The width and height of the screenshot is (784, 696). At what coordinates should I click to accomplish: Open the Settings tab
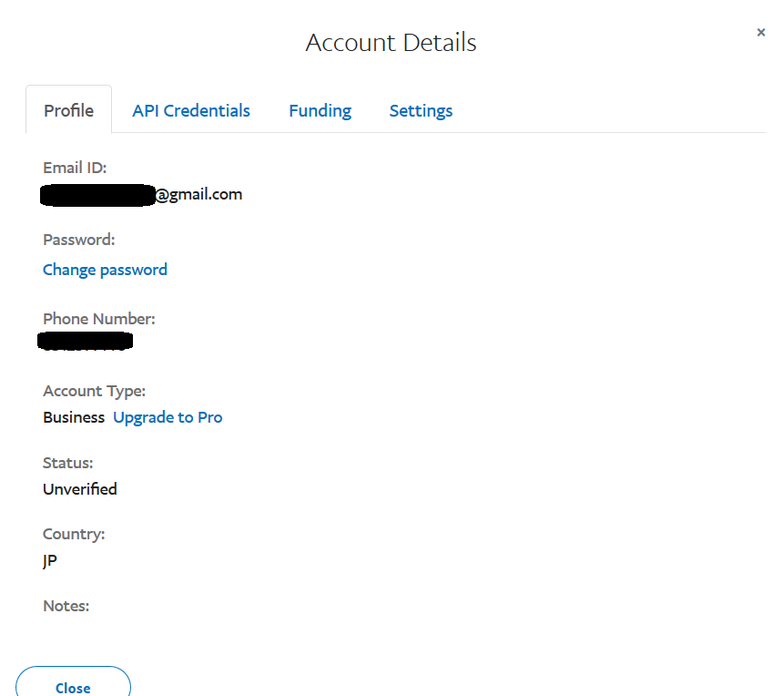[421, 110]
